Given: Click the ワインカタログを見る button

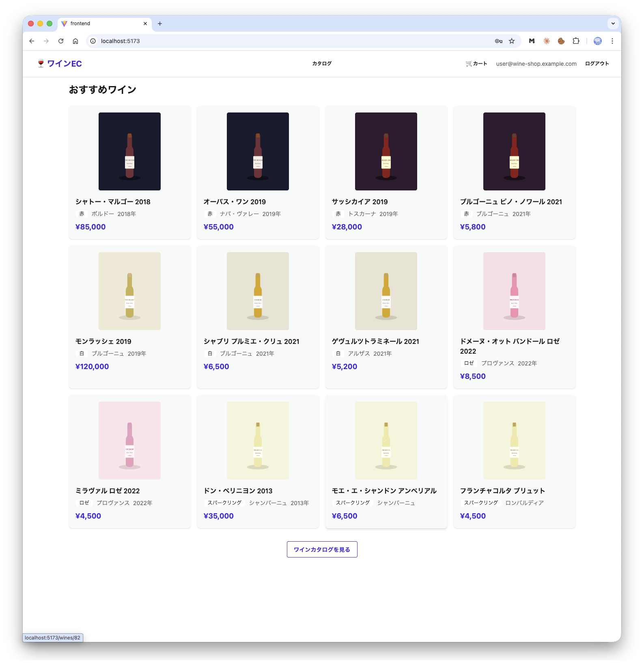Looking at the screenshot, I should [322, 549].
